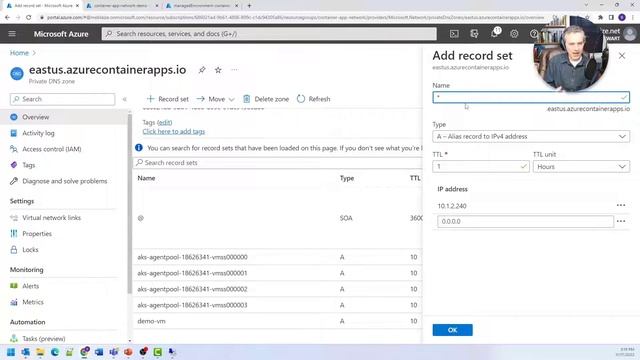Click the Home breadcrumb link

click(19, 53)
